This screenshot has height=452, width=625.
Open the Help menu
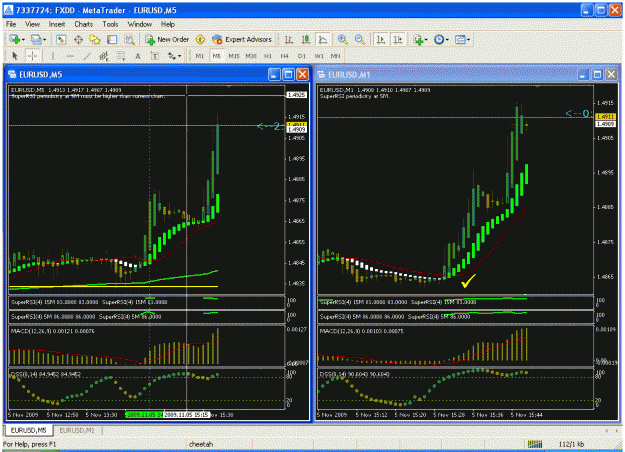[168, 24]
